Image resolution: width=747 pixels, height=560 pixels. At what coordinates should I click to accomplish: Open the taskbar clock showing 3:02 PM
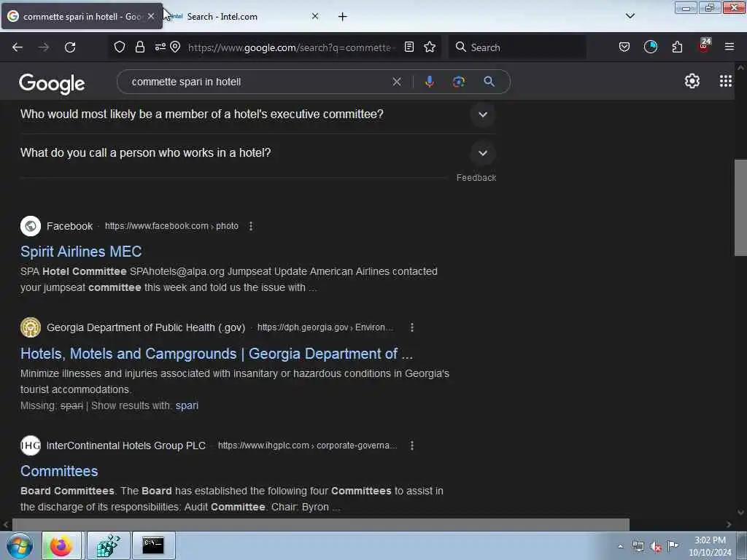(710, 546)
